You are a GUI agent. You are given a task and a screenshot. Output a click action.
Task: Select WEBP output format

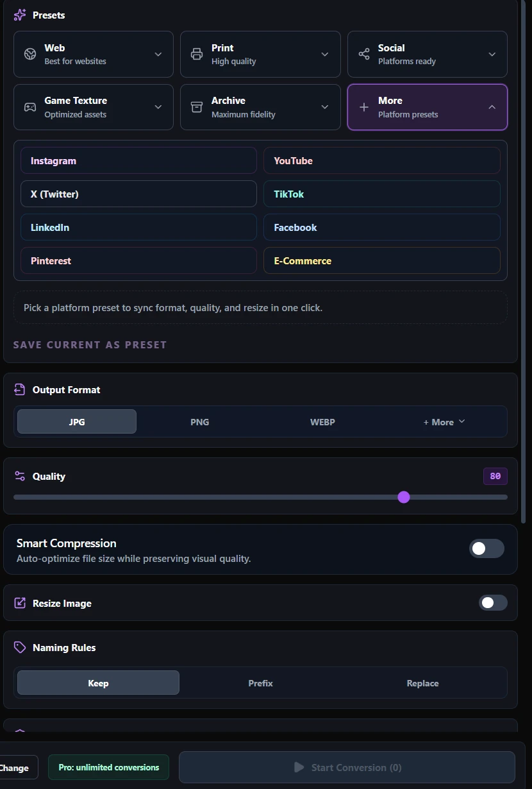[322, 421]
